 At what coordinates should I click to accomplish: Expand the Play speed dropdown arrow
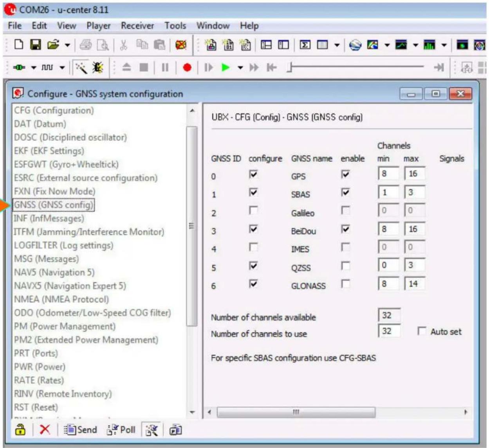[x=240, y=68]
